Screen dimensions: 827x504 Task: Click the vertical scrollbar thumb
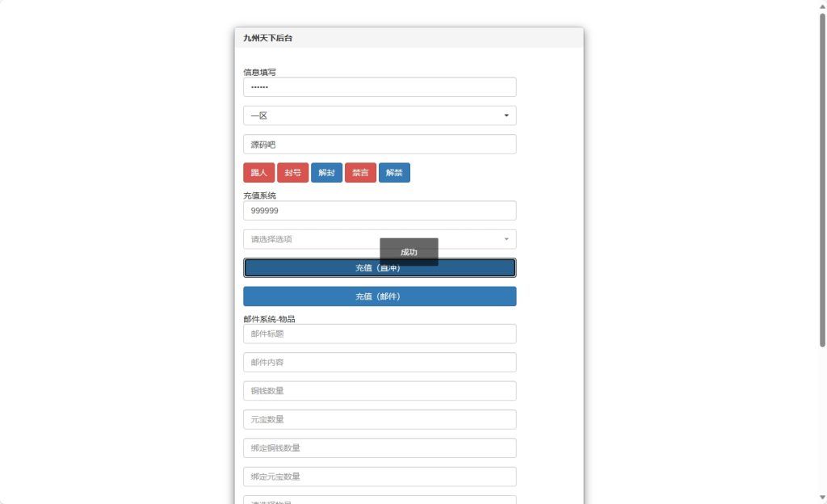(x=822, y=178)
